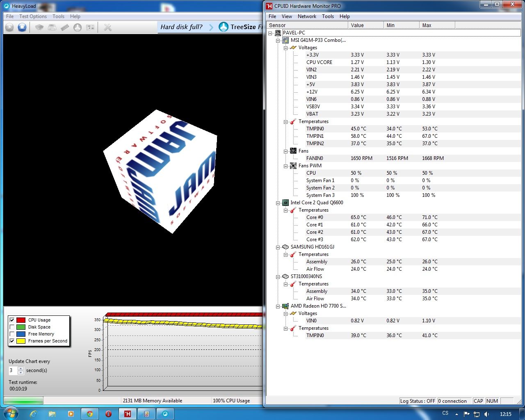Open the HeavyLoad Help menu

tap(75, 16)
